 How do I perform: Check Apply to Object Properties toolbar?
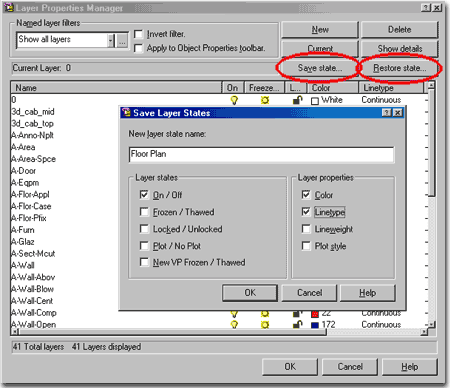[138, 48]
